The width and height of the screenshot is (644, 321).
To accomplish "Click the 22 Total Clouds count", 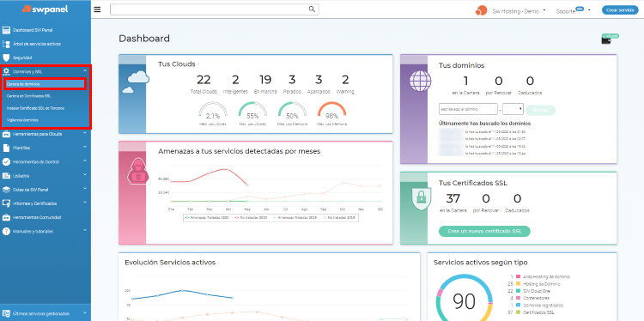I will tap(204, 80).
